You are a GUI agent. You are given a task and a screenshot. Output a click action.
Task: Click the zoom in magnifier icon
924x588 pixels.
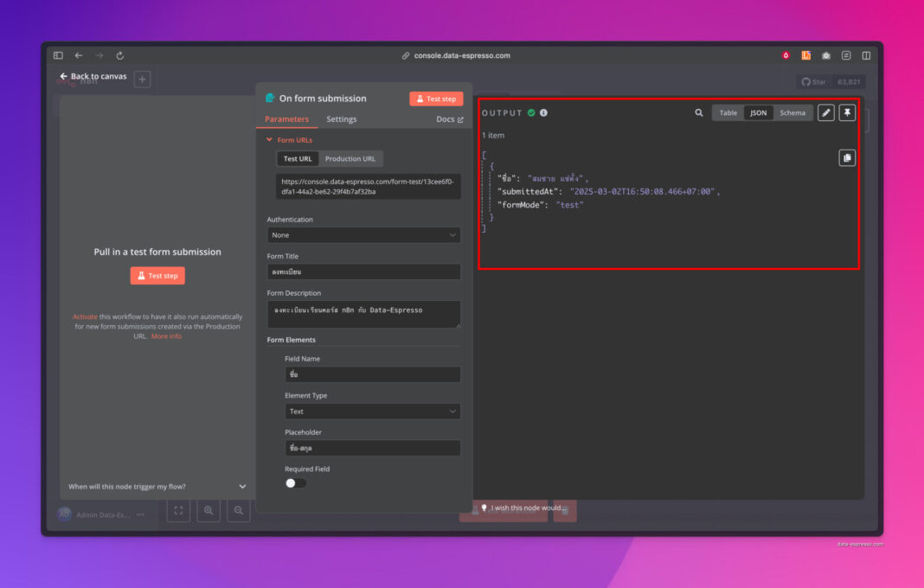pyautogui.click(x=209, y=511)
